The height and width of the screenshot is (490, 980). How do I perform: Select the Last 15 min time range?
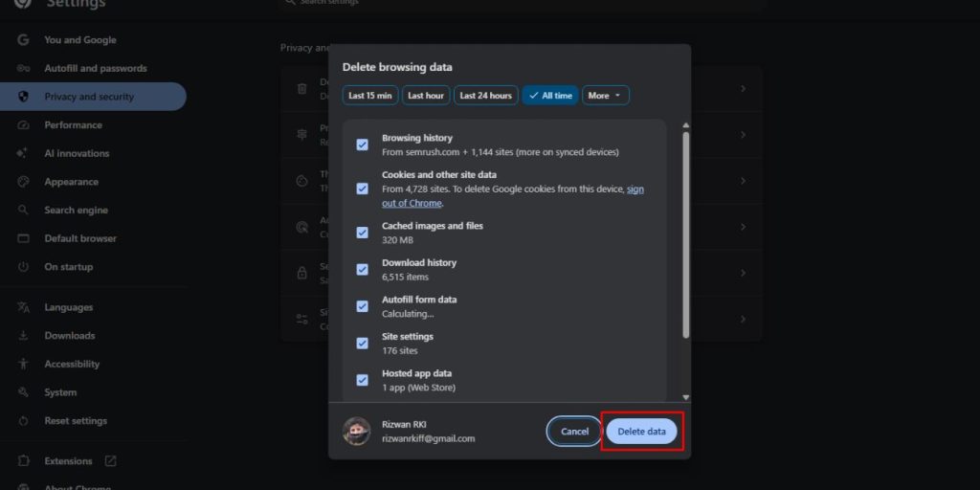click(x=370, y=96)
